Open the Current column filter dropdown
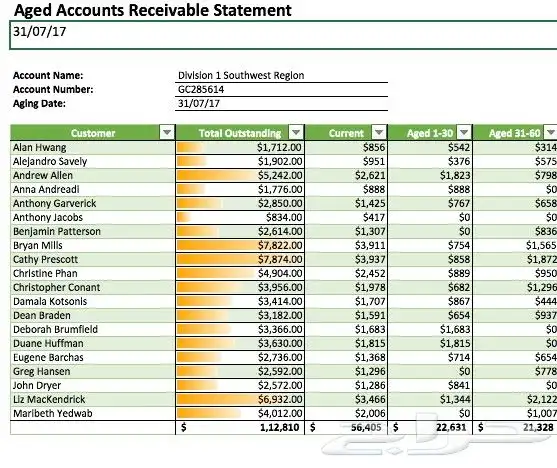 [379, 133]
